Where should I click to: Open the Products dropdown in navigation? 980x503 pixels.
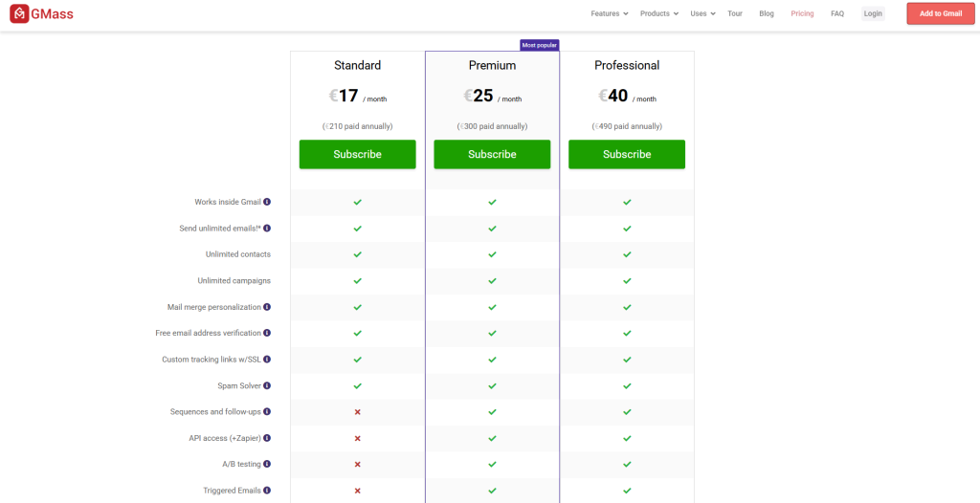point(658,13)
